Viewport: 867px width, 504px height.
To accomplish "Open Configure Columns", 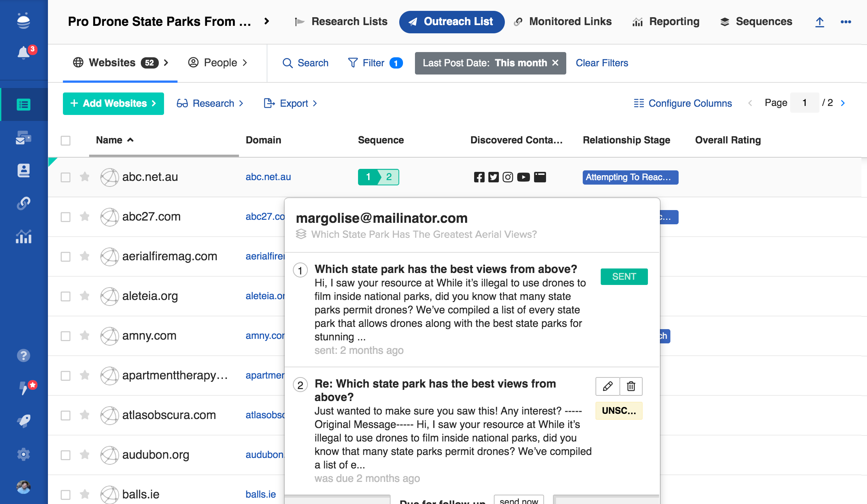I will [x=683, y=103].
